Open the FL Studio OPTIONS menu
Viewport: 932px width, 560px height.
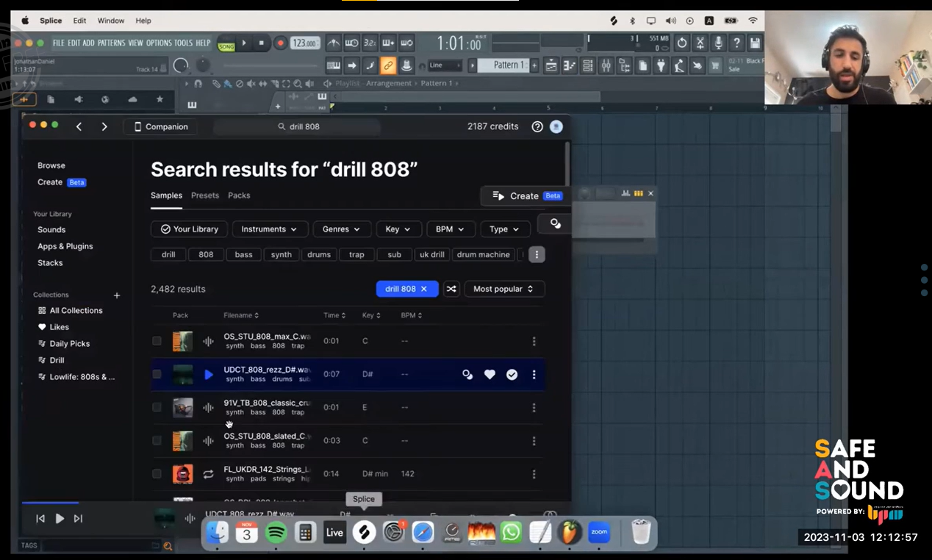pos(159,43)
